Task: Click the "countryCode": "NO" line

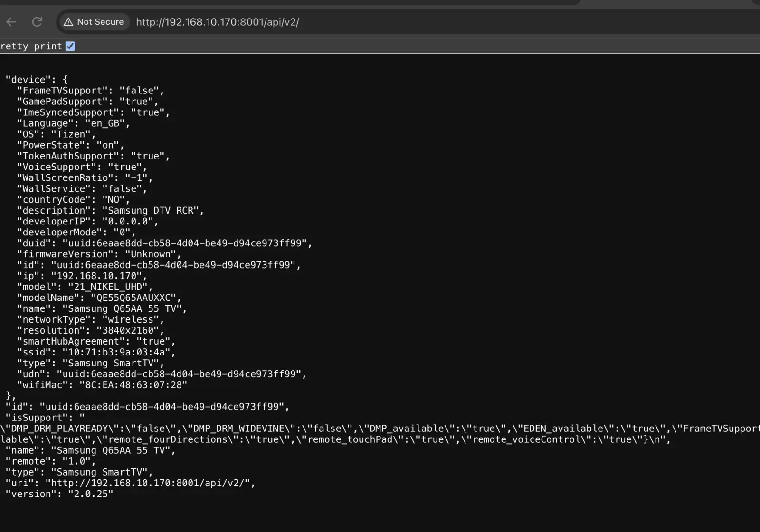Action: (x=74, y=200)
